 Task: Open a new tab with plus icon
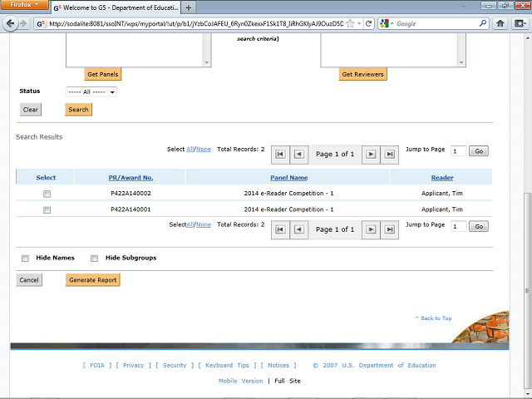[x=189, y=7]
